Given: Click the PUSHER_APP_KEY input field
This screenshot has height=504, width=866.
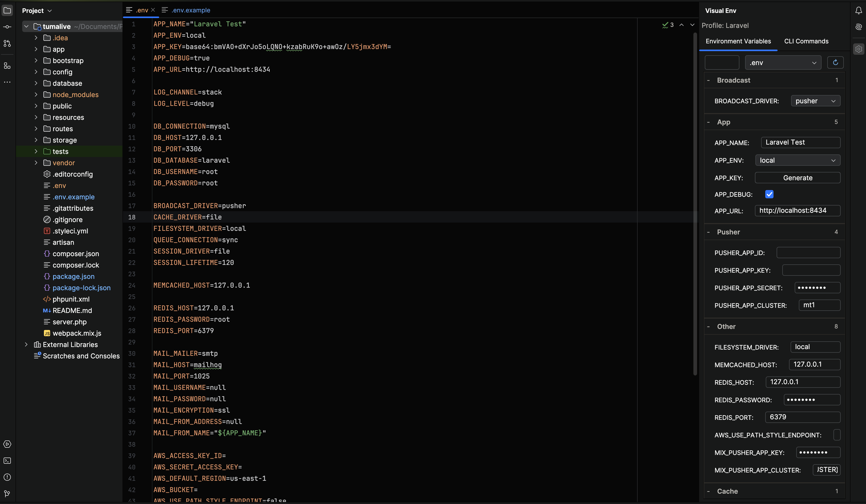Looking at the screenshot, I should click(811, 270).
